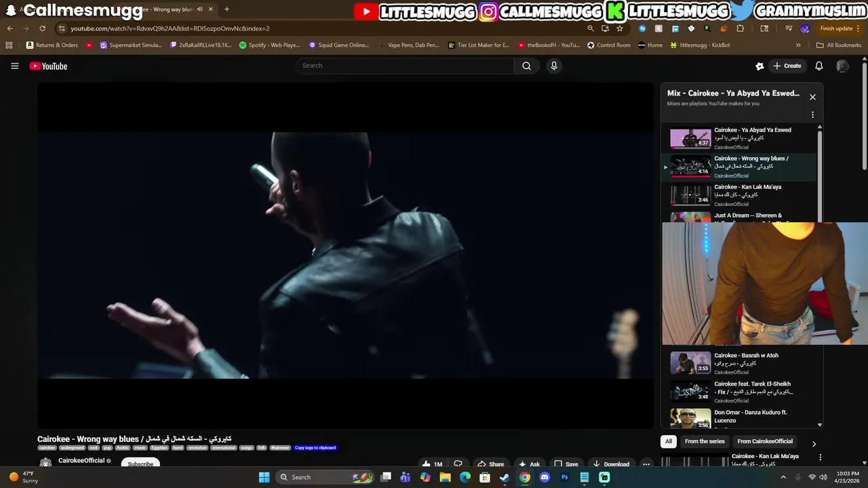The height and width of the screenshot is (488, 868).
Task: Click the video player to pause
Action: coord(345,256)
